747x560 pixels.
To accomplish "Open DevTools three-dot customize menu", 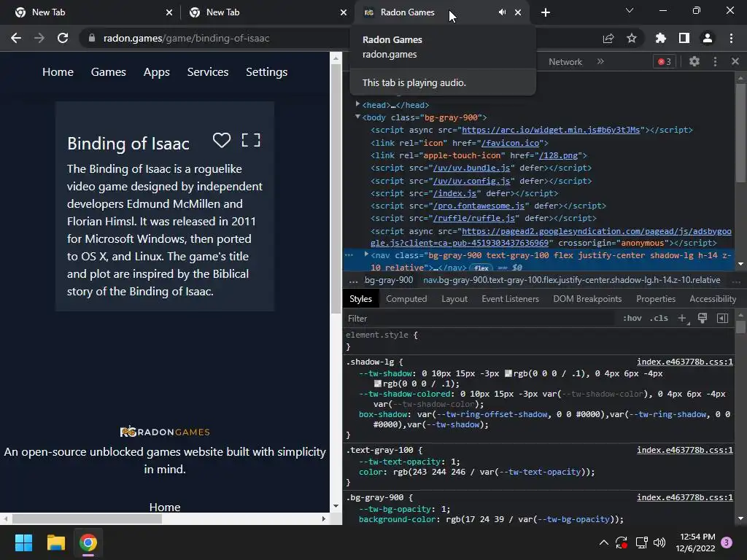I will point(715,61).
